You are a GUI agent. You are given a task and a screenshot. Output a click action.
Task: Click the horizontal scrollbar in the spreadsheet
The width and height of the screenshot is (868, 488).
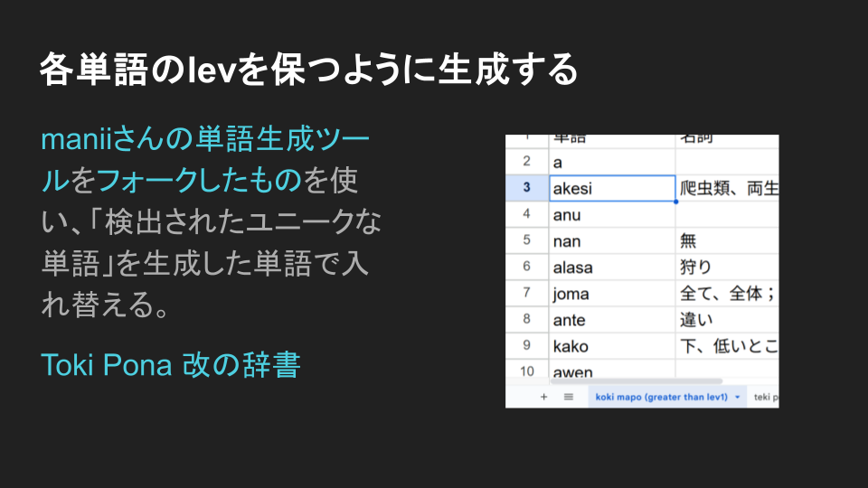coord(633,381)
